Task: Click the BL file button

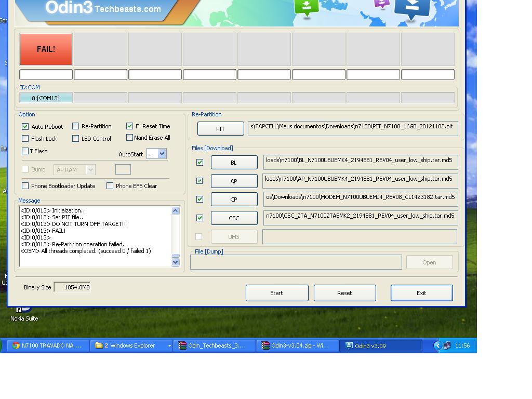Action: [x=234, y=163]
